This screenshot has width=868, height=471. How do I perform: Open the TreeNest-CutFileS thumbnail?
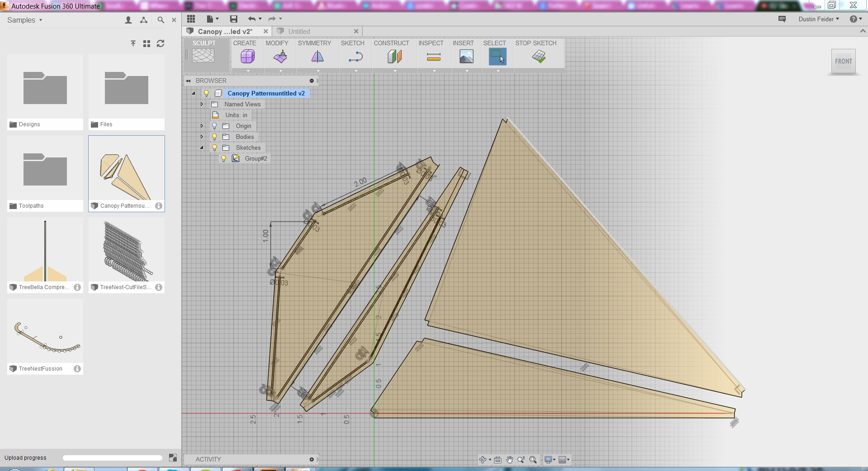[127, 249]
